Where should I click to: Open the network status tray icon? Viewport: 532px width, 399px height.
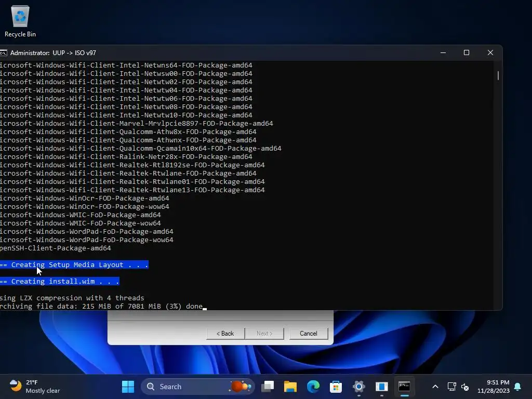pyautogui.click(x=451, y=387)
